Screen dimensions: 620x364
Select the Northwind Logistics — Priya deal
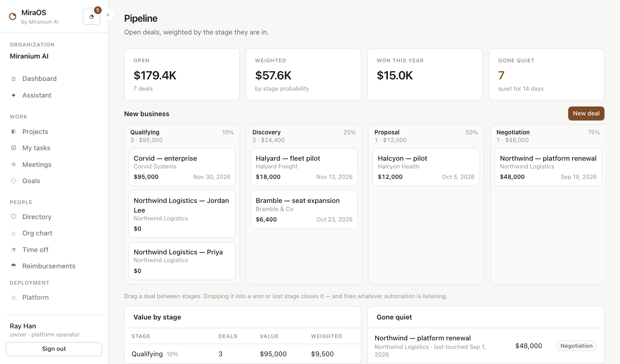[x=182, y=261]
